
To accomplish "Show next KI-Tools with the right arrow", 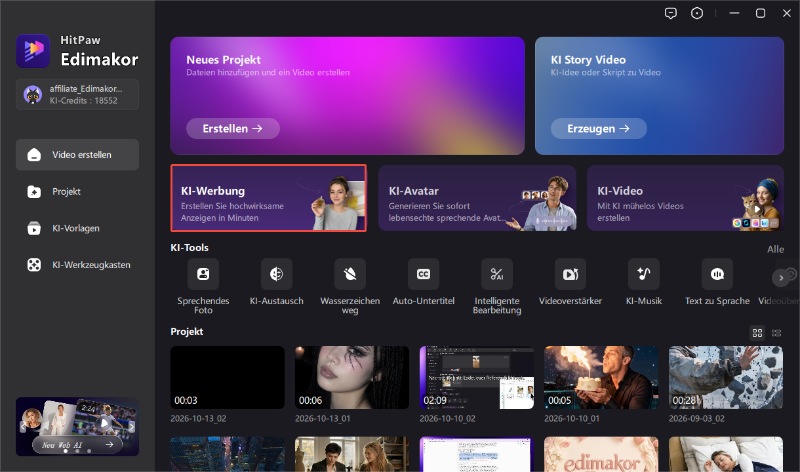I will 781,278.
